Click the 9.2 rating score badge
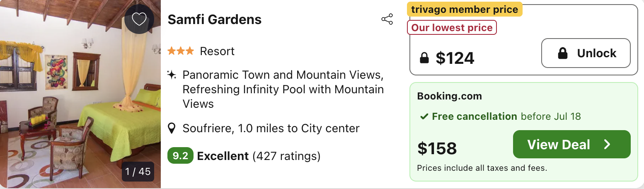The height and width of the screenshot is (189, 644). coord(180,156)
